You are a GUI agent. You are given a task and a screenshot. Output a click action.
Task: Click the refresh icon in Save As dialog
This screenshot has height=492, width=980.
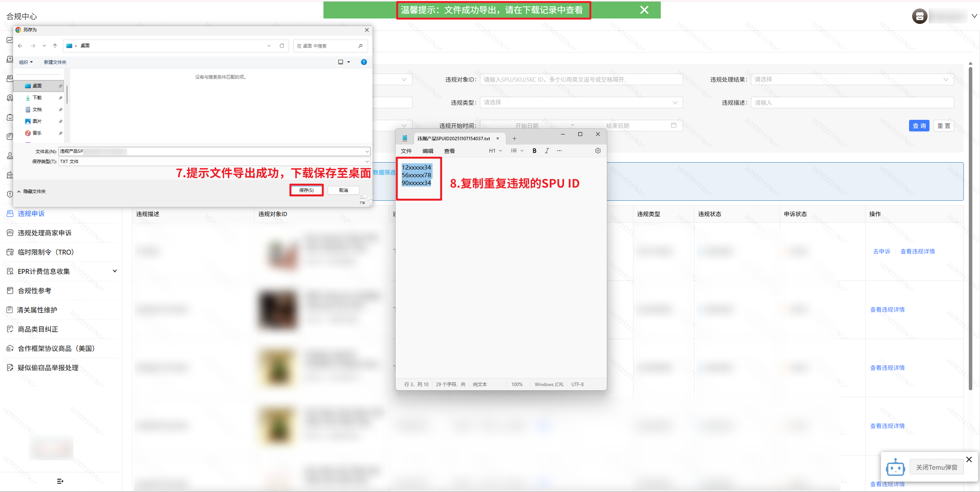point(282,46)
